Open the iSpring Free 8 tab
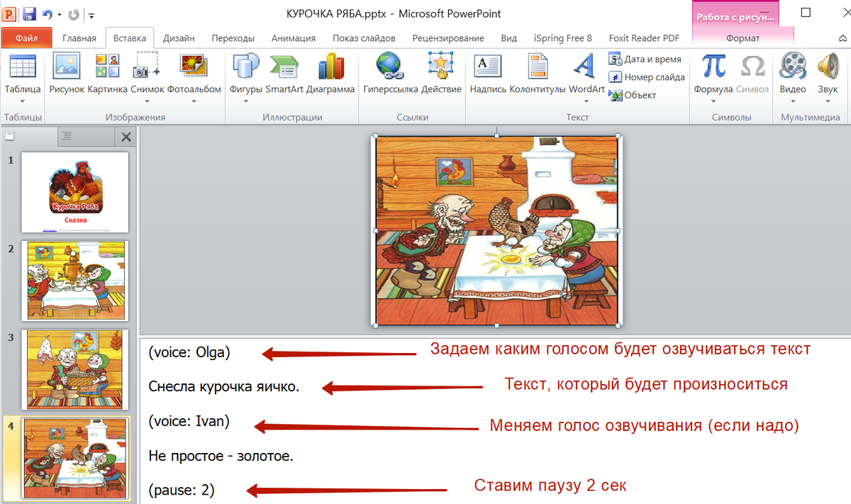851x504 pixels. click(563, 38)
